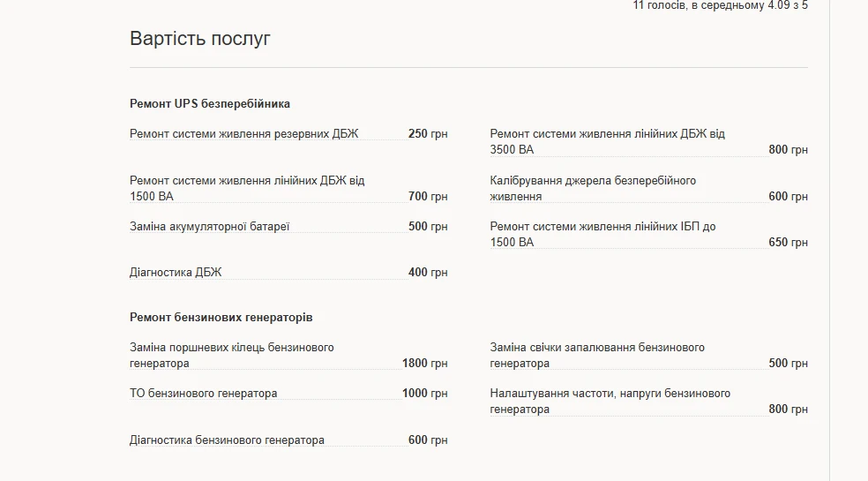Select "ТО бензинового генератора" service
This screenshot has width=868, height=481.
[203, 394]
